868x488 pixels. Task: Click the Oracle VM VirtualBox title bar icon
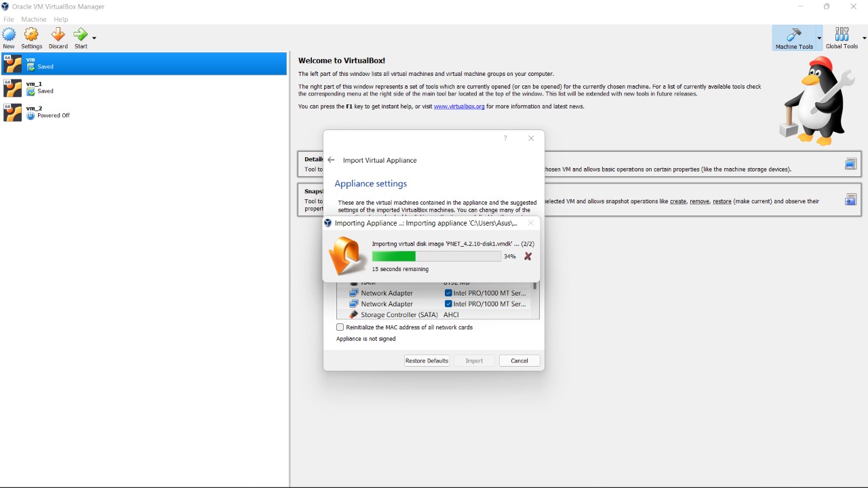pos(5,7)
